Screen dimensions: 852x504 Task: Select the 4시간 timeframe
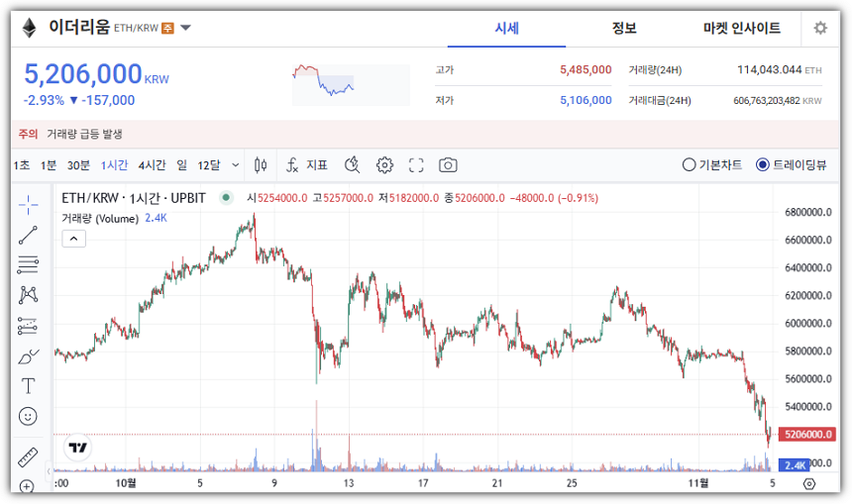coord(152,165)
